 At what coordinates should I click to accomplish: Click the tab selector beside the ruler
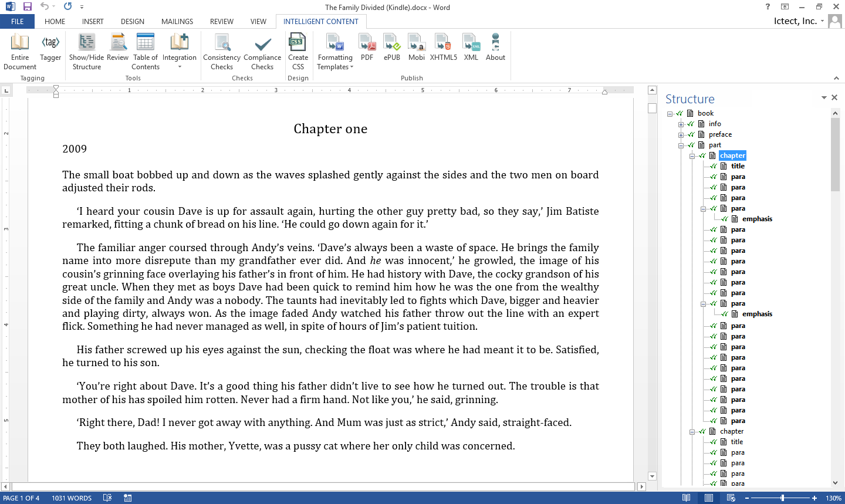coord(6,90)
